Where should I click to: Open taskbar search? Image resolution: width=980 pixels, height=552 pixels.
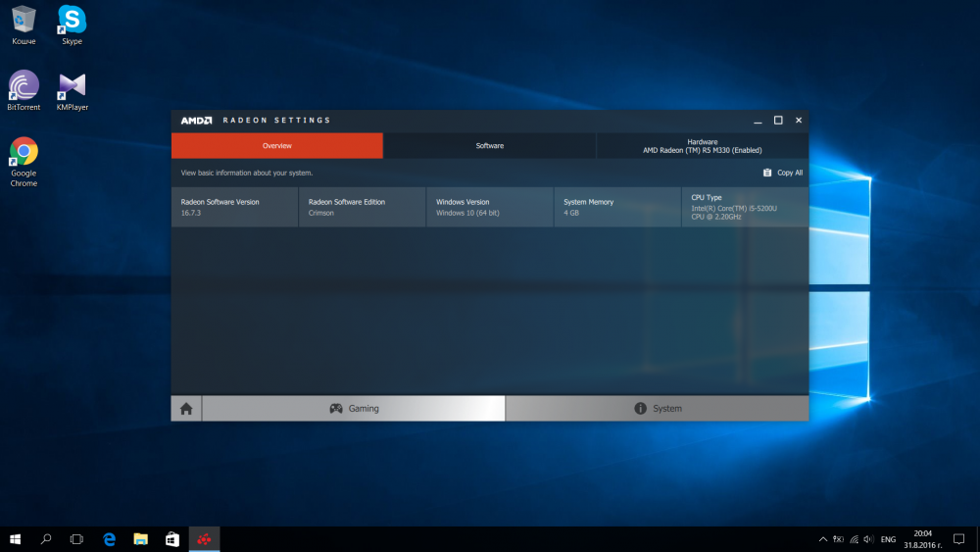46,539
